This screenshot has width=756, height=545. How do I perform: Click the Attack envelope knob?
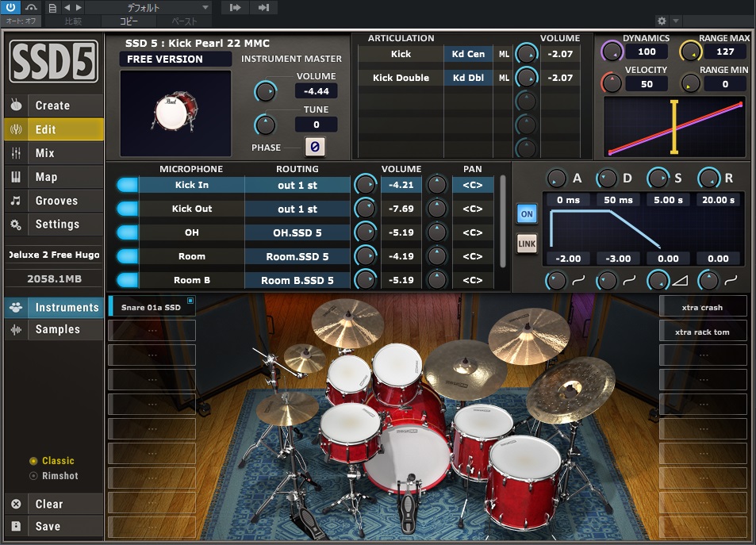click(x=557, y=178)
